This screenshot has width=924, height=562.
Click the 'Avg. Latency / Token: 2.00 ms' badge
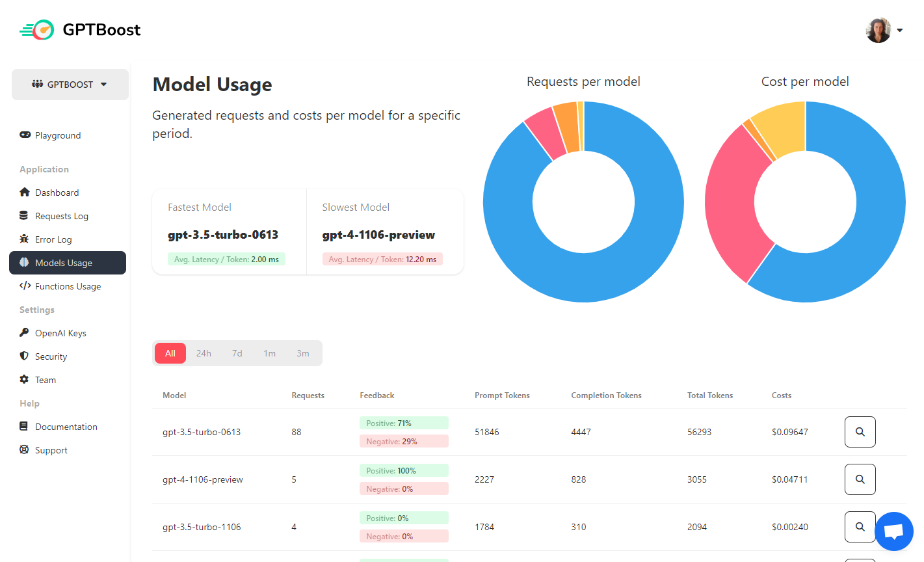pos(226,259)
